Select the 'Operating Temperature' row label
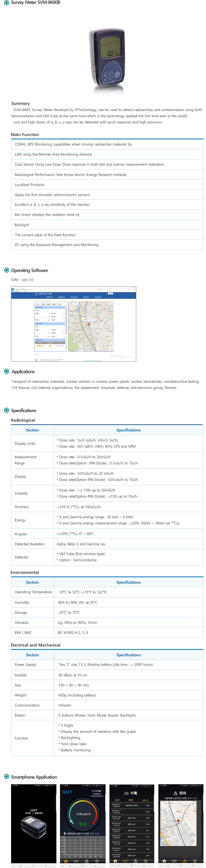206x868 pixels. [x=33, y=592]
